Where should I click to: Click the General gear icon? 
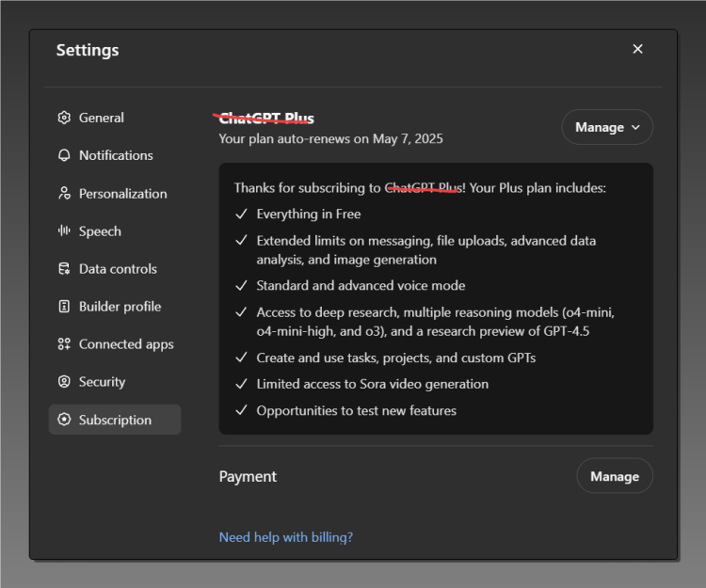point(64,118)
